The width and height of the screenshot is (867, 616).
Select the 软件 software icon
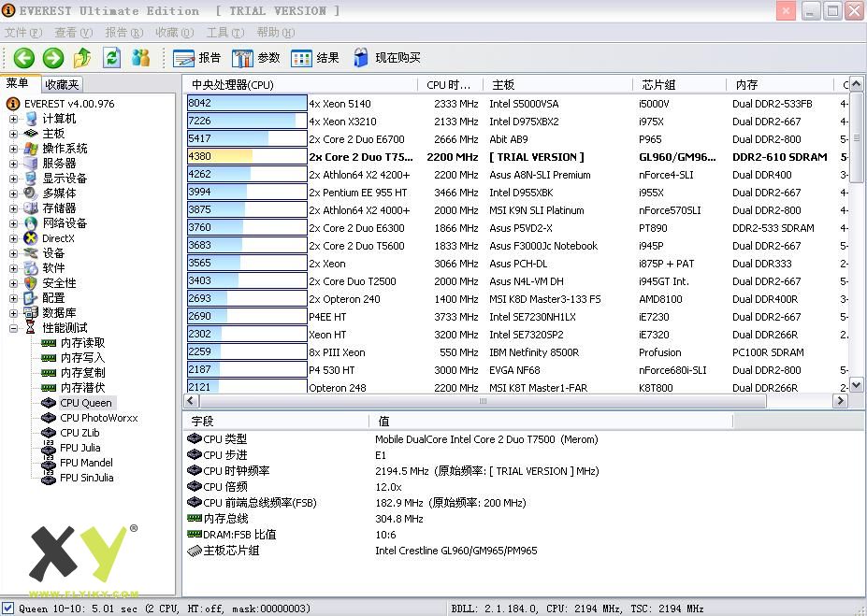coord(31,268)
